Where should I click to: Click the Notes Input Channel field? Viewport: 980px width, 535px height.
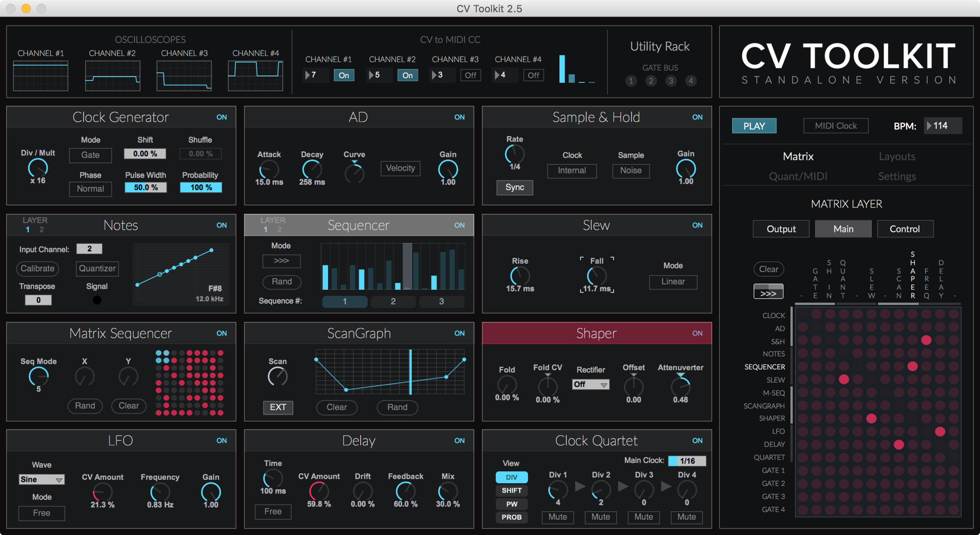click(89, 249)
